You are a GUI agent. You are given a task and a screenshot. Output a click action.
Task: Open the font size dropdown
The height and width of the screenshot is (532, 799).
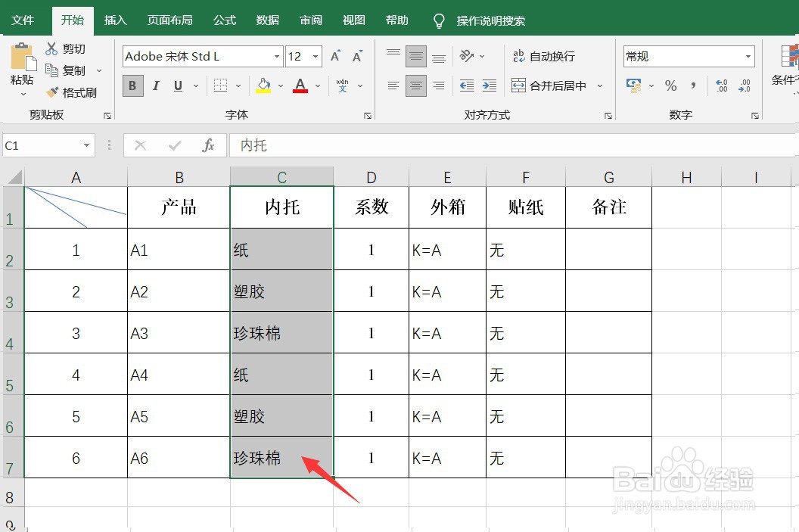(x=316, y=57)
